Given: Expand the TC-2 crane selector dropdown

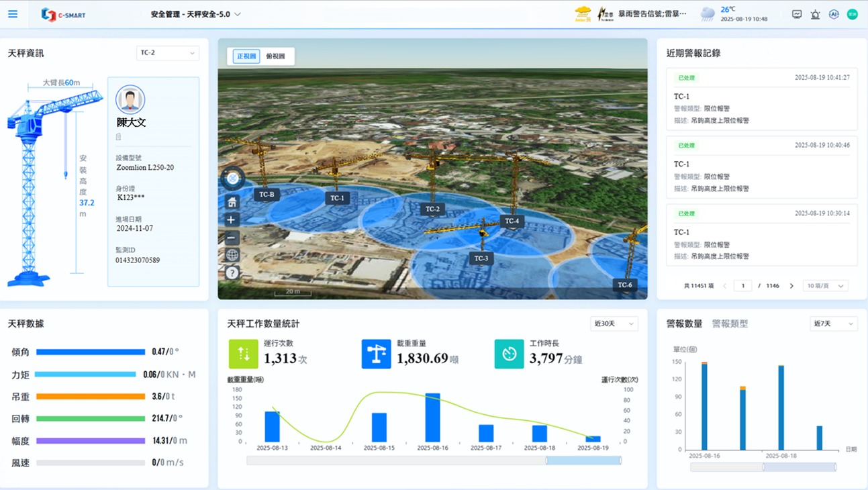Looking at the screenshot, I should pos(167,53).
